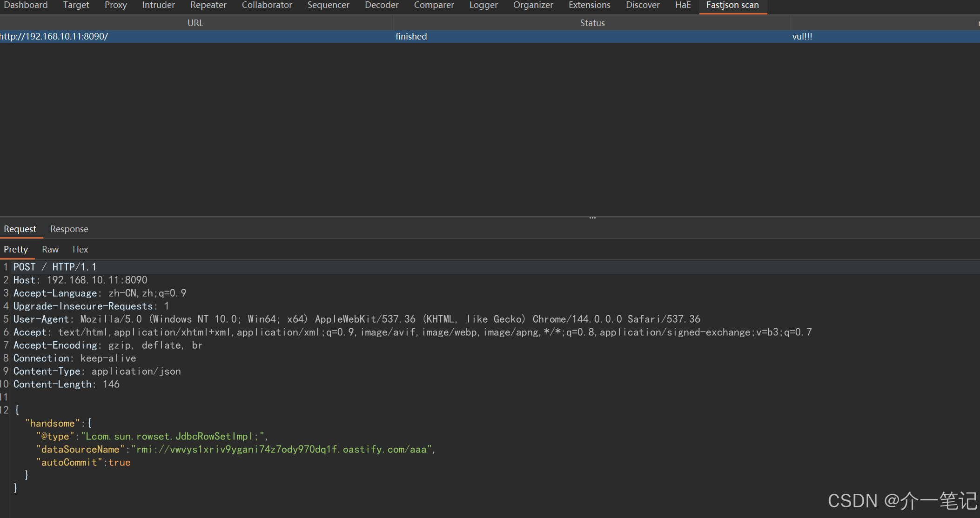The height and width of the screenshot is (518, 980).
Task: Switch to the Decoder tab
Action: (x=381, y=5)
